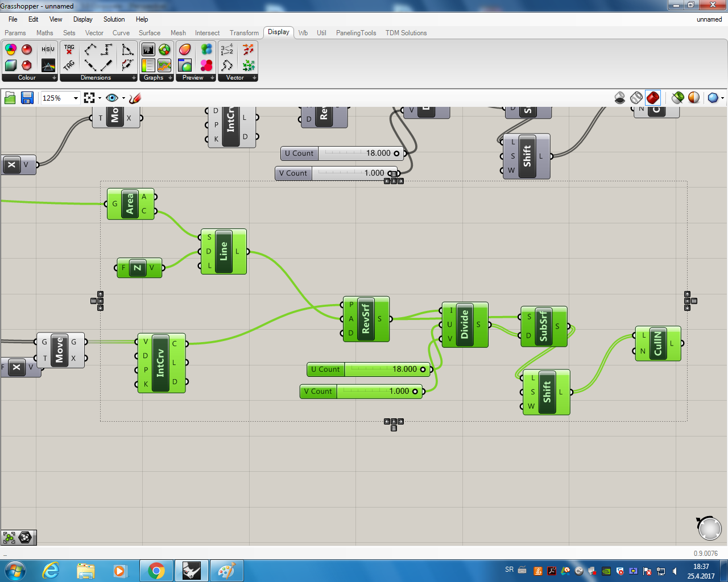728x582 pixels.
Task: Pick the Text Tag 3D dimension icon
Action: 69,65
